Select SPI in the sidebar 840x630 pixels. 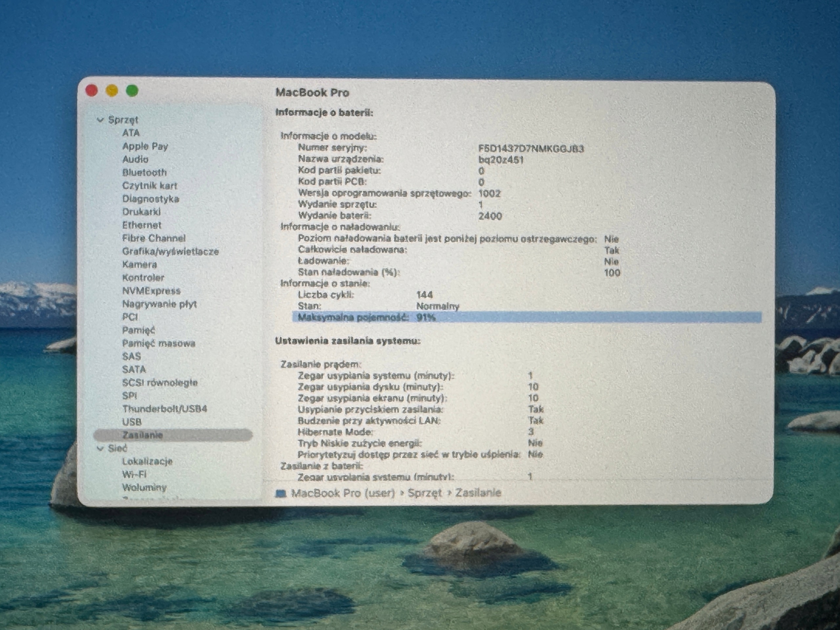point(129,396)
